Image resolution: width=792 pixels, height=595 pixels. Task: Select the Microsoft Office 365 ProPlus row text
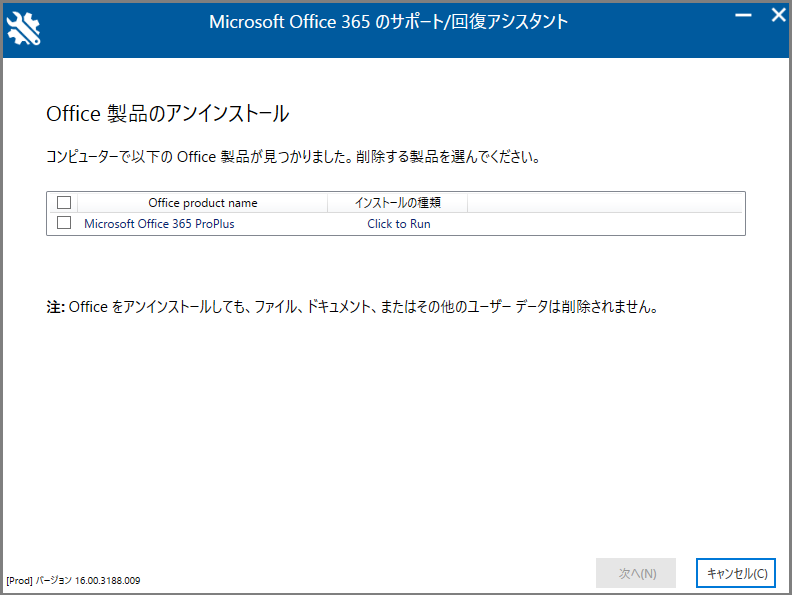point(159,224)
